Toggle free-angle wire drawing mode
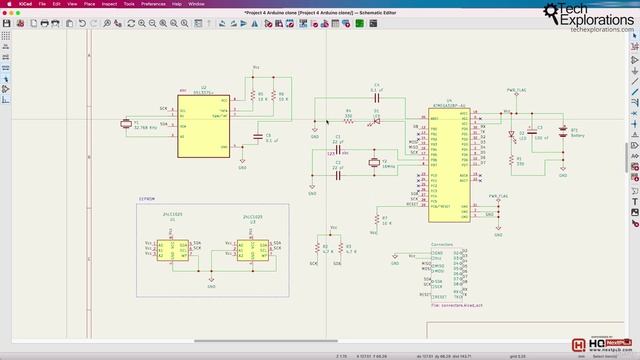Viewport: 640px width, 360px height. click(6, 100)
